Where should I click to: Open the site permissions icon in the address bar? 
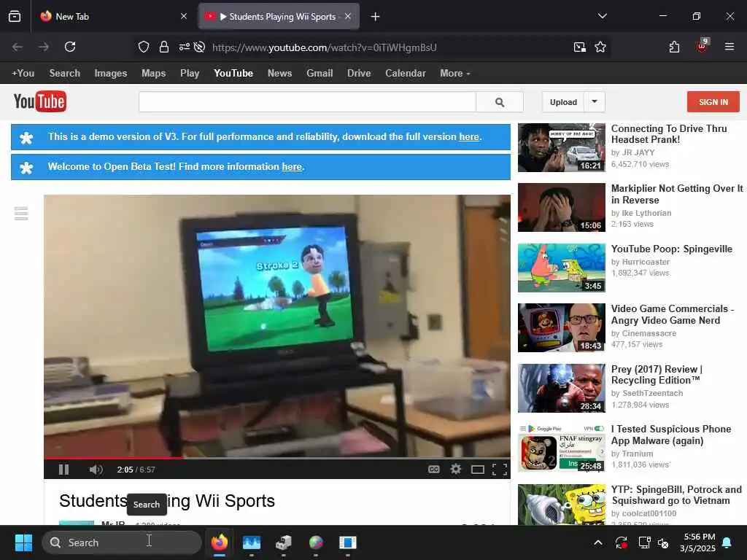[184, 47]
